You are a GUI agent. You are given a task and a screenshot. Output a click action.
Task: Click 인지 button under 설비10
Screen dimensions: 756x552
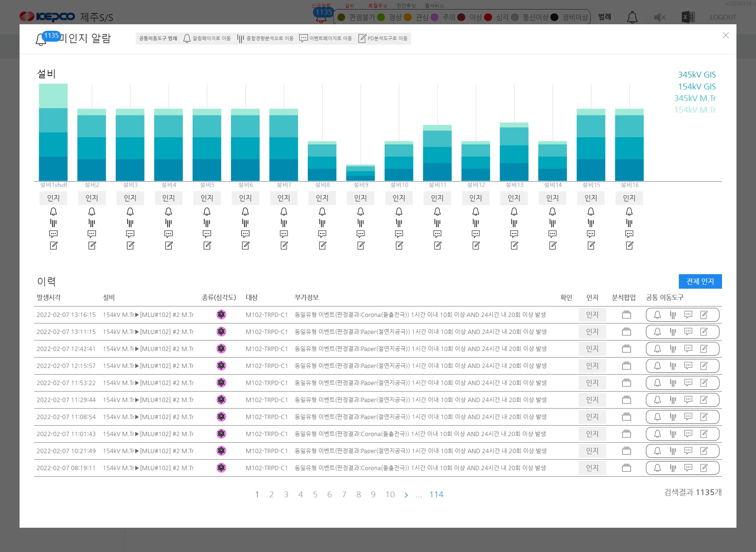(x=399, y=198)
